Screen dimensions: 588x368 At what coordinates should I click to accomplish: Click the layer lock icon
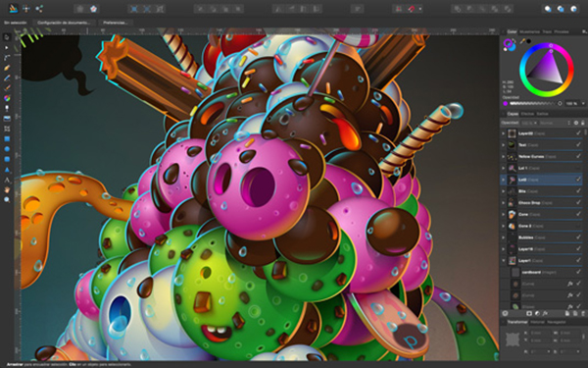pyautogui.click(x=583, y=123)
